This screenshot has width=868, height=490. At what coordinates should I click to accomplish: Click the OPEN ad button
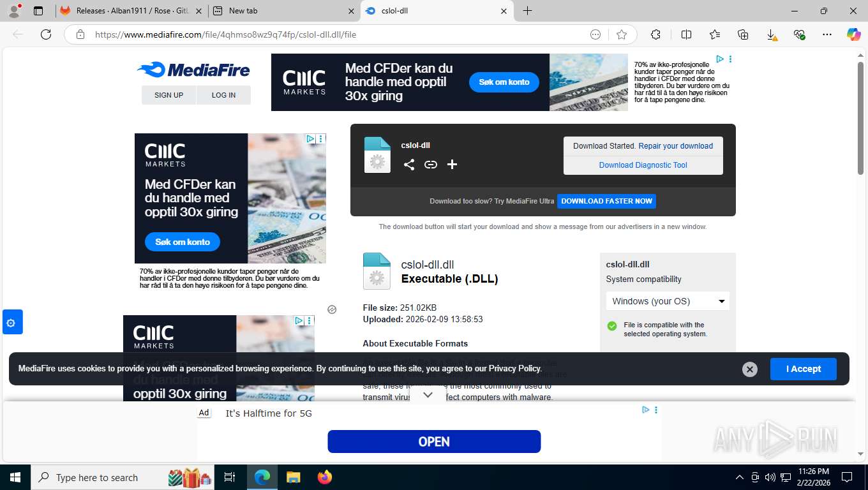(434, 442)
